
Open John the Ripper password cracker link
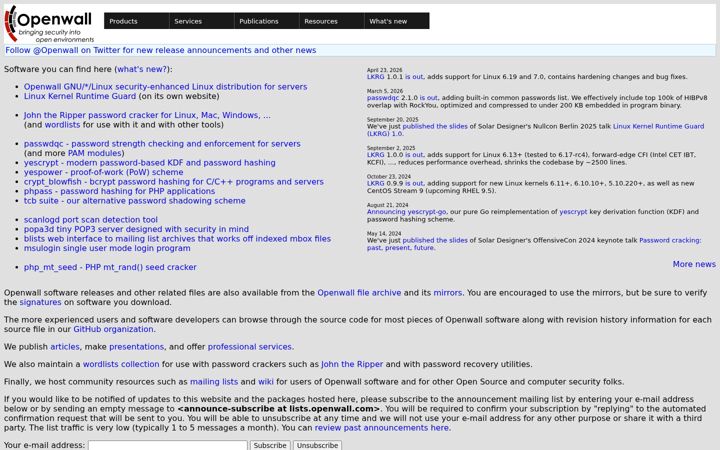[x=147, y=115]
